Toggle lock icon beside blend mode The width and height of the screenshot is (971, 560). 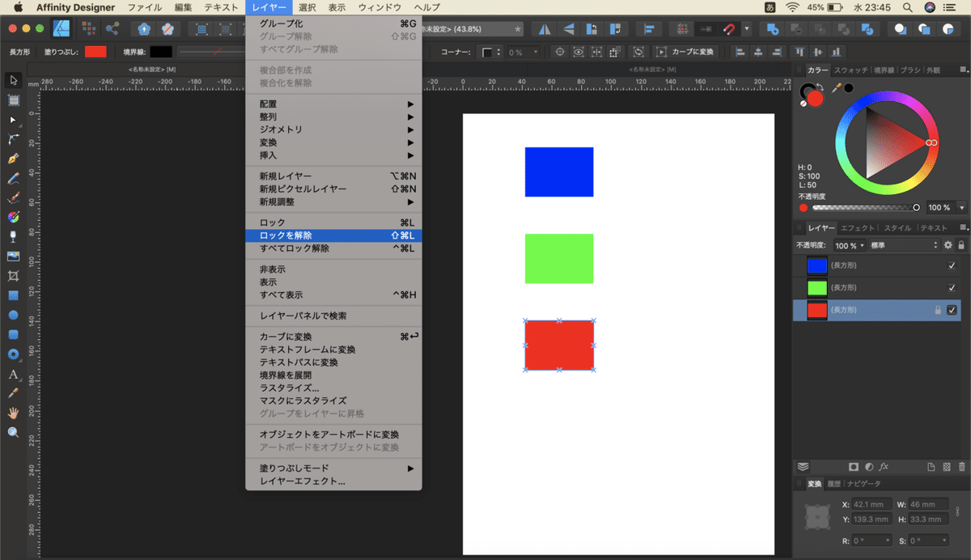click(x=961, y=245)
